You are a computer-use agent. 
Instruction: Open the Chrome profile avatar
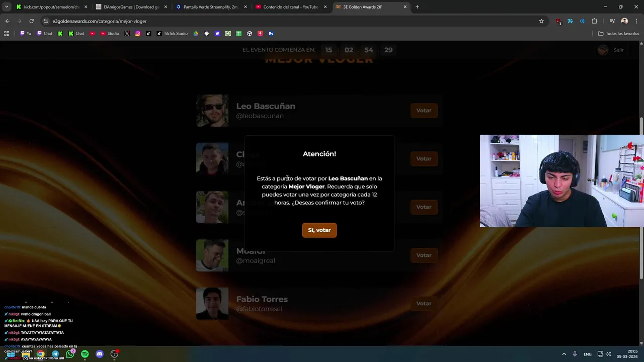(624, 21)
